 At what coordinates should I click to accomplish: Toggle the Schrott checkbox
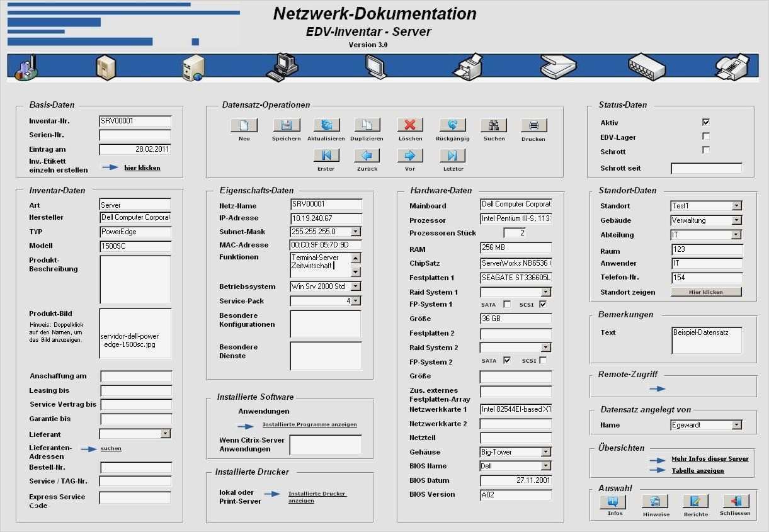706,150
